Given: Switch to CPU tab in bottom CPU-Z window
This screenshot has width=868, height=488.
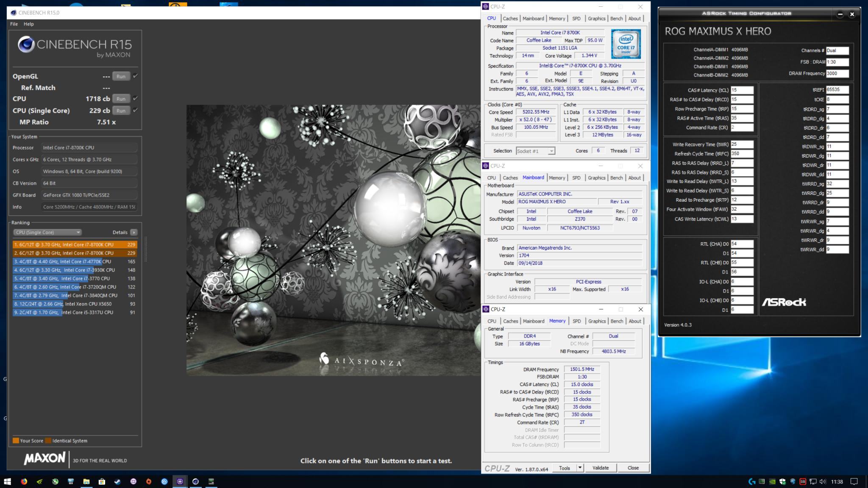Looking at the screenshot, I should coord(492,321).
